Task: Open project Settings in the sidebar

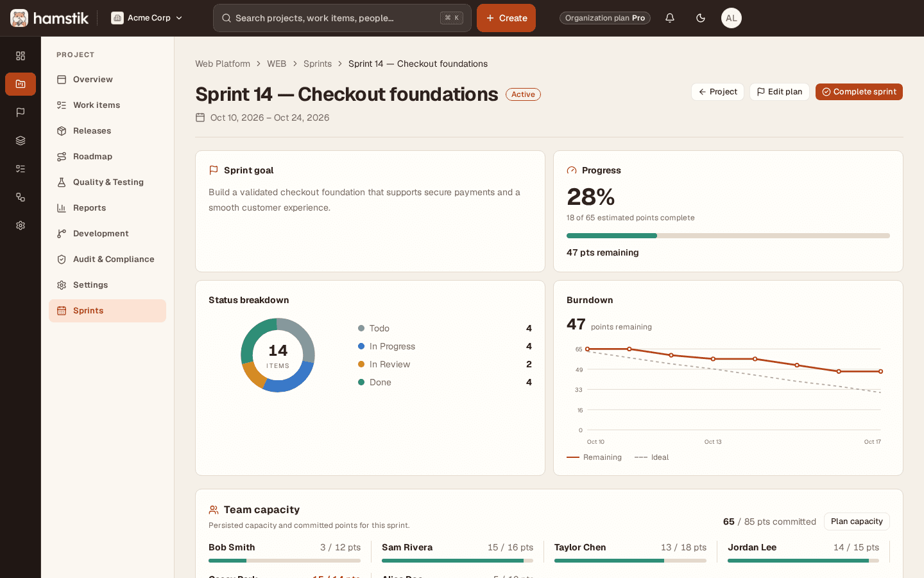Action: pos(107,285)
